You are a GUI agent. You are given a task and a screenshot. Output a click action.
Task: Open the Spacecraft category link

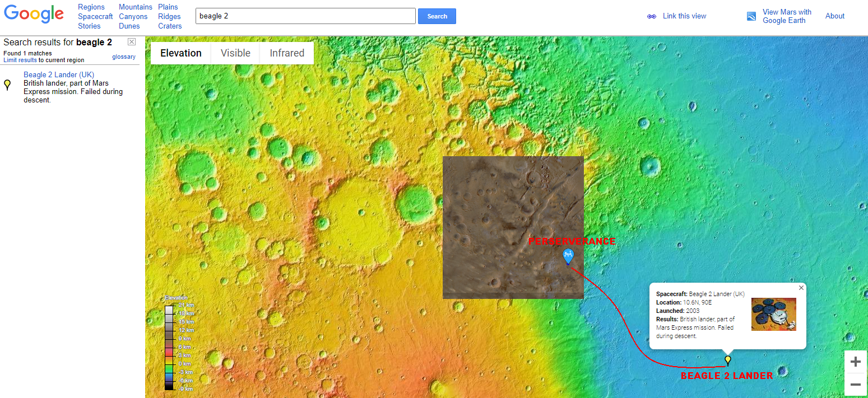(95, 17)
